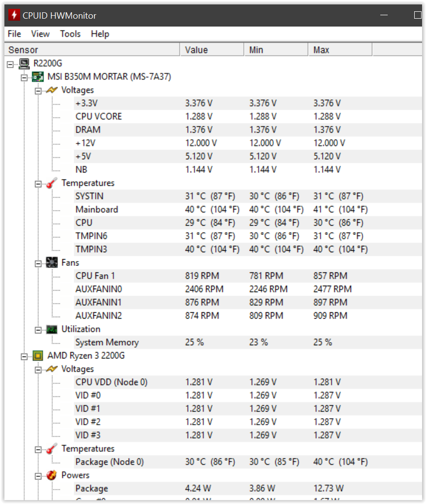This screenshot has height=504, width=426.
Task: Click the AMD Ryzen 3 2200G chip icon
Action: [38, 356]
